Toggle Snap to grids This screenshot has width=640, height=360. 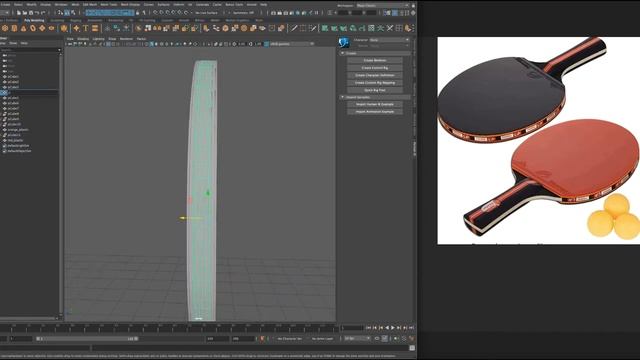(x=156, y=13)
